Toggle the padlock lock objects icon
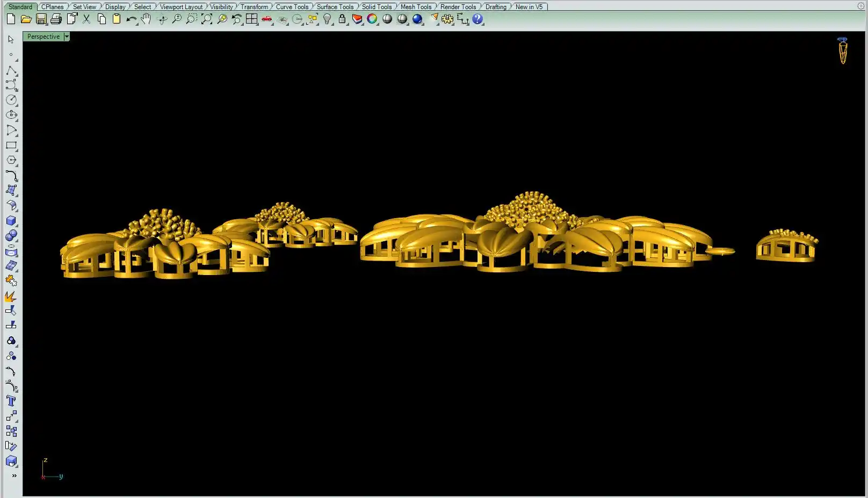Image resolution: width=868 pixels, height=498 pixels. tap(342, 19)
